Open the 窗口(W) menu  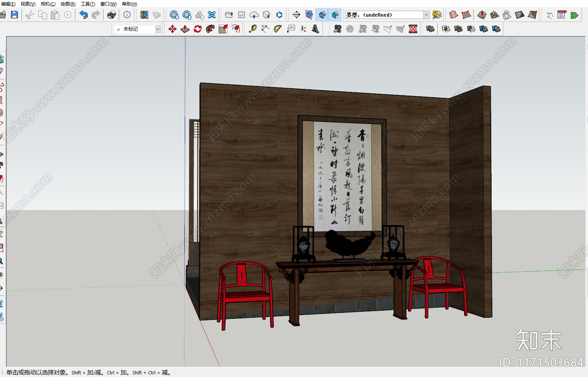[108, 4]
